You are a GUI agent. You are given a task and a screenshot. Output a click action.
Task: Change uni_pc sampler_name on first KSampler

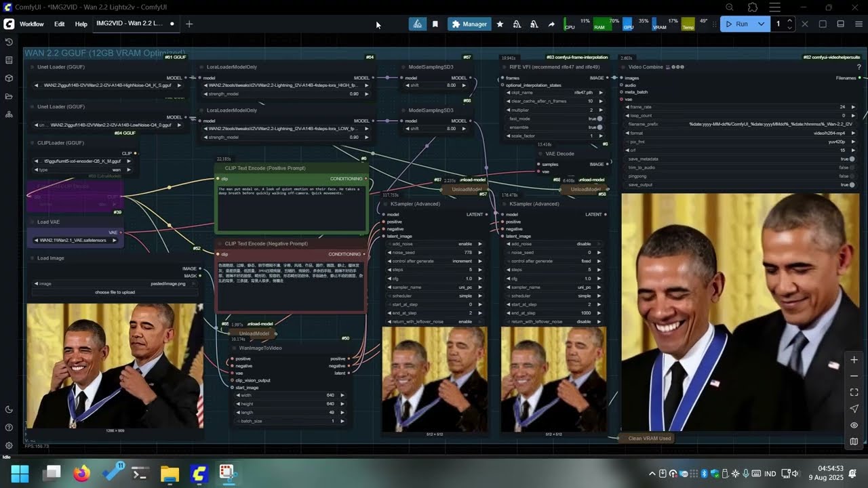pyautogui.click(x=433, y=287)
